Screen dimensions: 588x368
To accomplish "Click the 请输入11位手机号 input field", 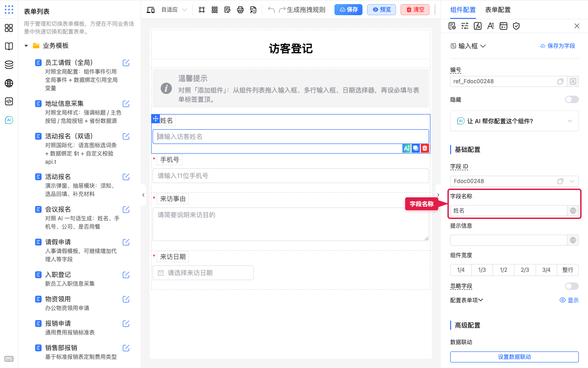I will click(x=291, y=176).
